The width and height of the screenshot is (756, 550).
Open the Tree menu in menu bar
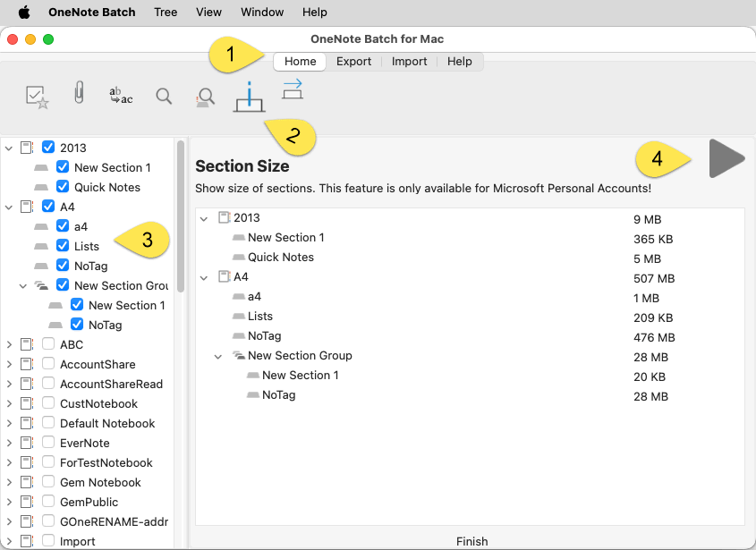point(166,13)
